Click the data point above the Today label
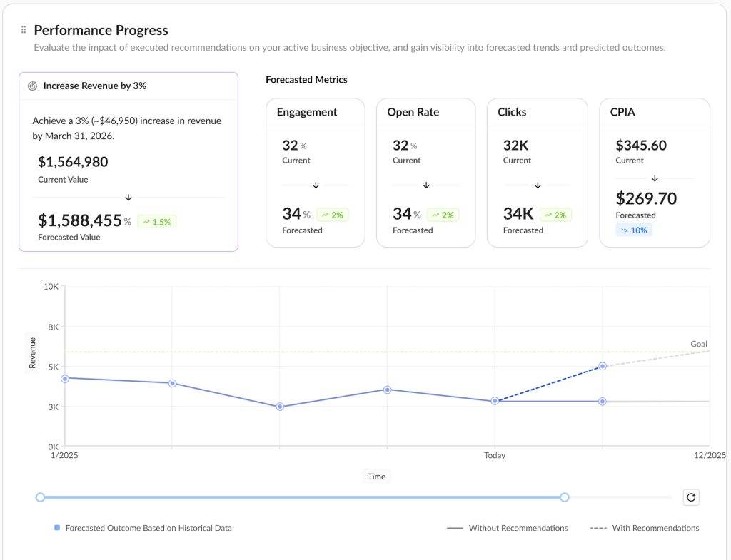 coord(495,402)
